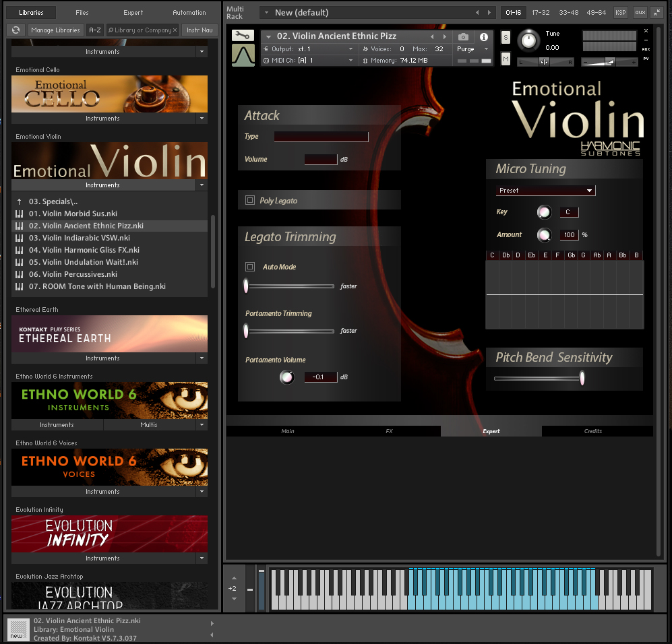Toggle the Instr Nav pane
672x644 pixels.
coord(200,30)
